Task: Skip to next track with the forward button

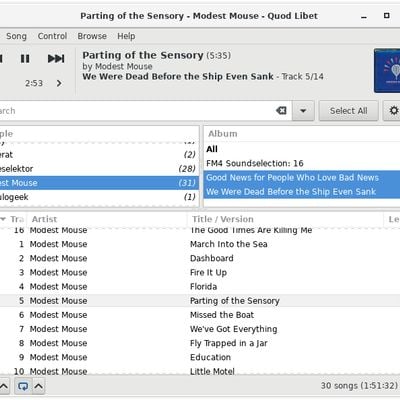Action: click(x=56, y=59)
